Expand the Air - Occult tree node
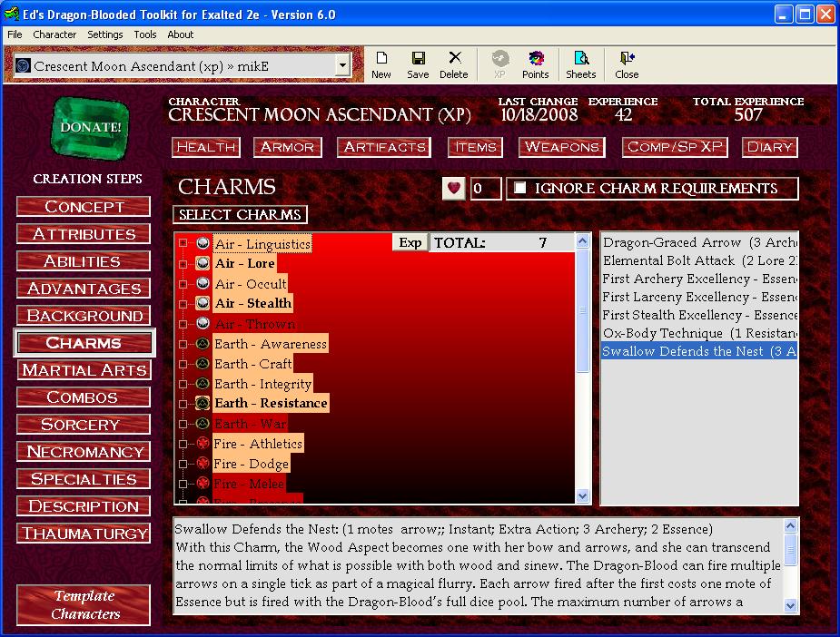The width and height of the screenshot is (840, 637). tap(183, 284)
